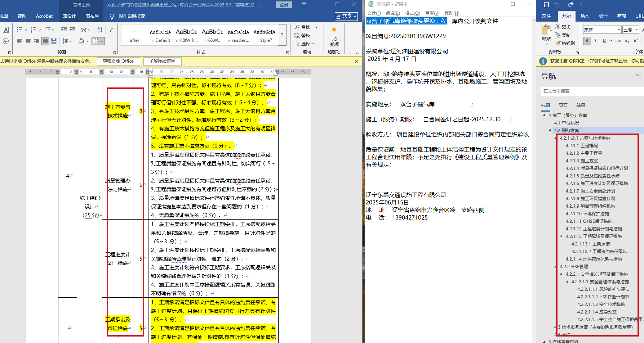This screenshot has width=644, height=343.
Task: Click the Save icon in right Word window
Action: pos(546,5)
